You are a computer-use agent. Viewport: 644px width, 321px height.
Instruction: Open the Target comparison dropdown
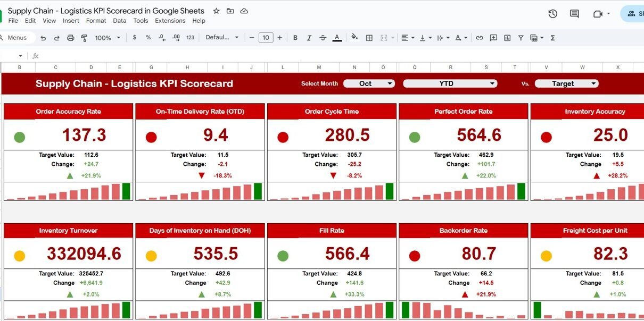566,83
